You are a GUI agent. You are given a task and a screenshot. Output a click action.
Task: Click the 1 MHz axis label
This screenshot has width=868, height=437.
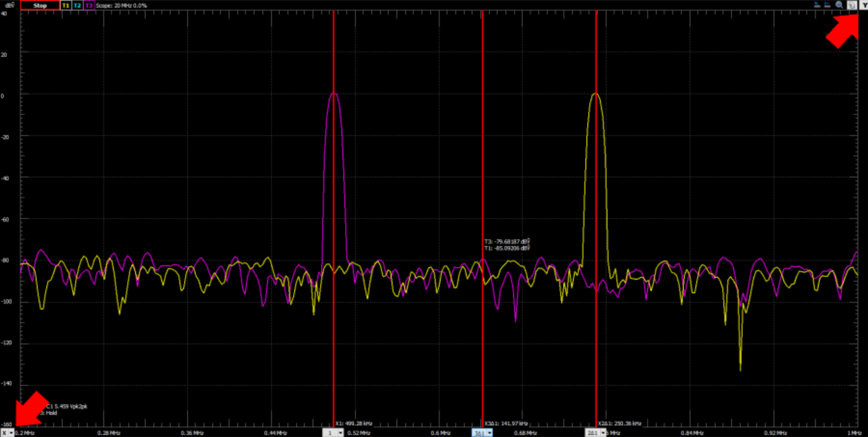[855, 433]
